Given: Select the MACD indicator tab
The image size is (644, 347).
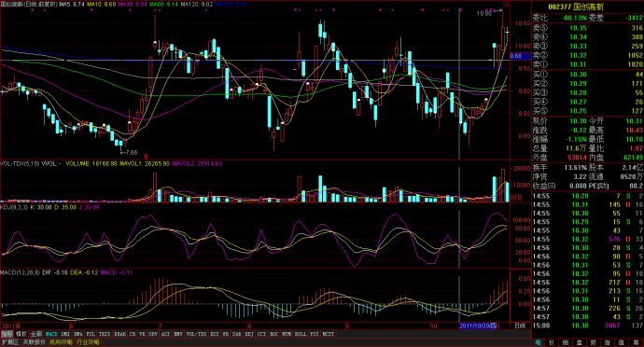Looking at the screenshot, I should (51, 334).
